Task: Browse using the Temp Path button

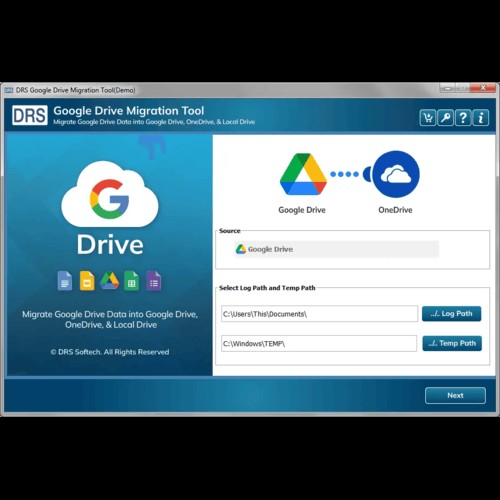Action: click(x=452, y=343)
